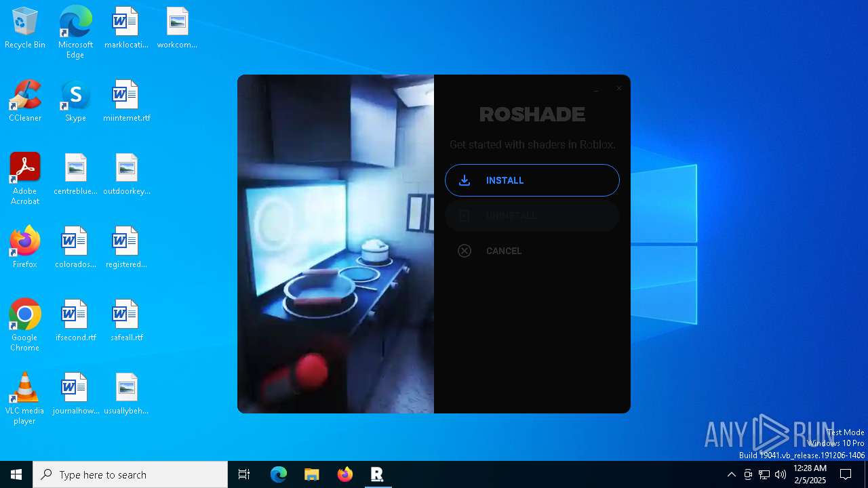Select the usuallybeh... image file icon
This screenshot has height=488, width=868.
[x=126, y=394]
